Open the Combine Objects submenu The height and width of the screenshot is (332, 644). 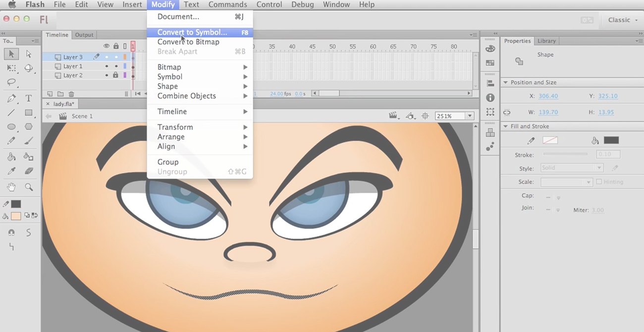point(200,96)
